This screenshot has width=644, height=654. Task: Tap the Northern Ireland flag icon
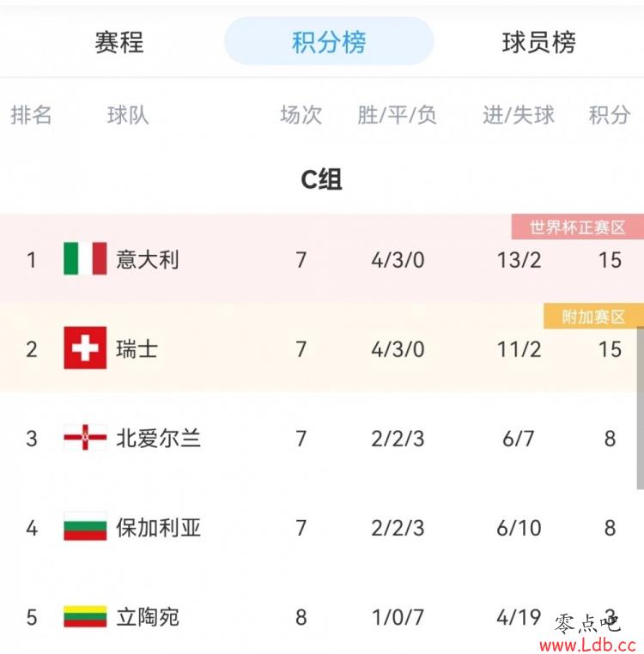(85, 437)
